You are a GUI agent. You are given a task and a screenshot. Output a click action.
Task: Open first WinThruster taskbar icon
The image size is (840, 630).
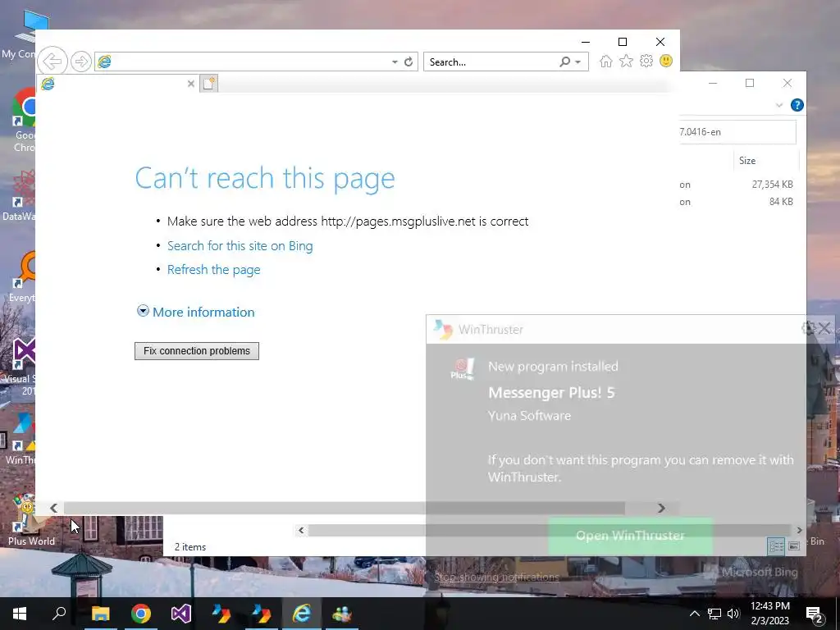click(221, 614)
